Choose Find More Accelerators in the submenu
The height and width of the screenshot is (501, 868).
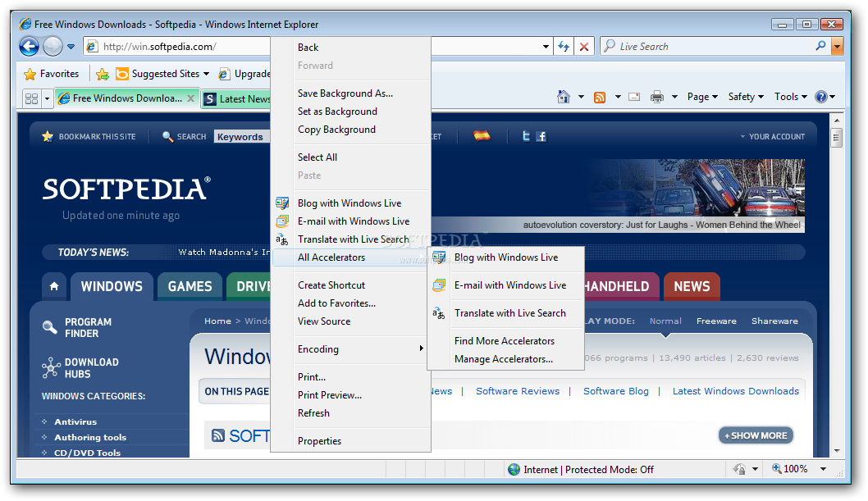506,341
